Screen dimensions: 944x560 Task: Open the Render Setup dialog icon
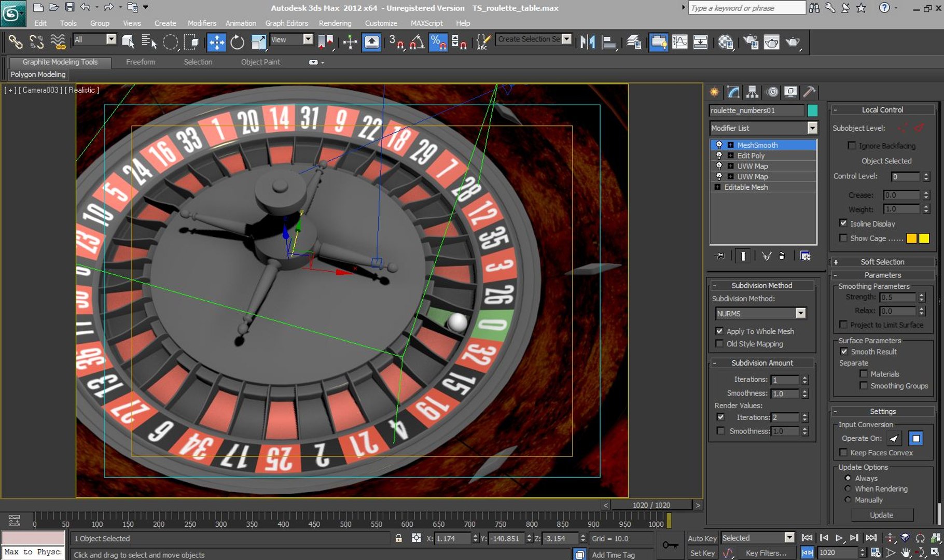(751, 42)
